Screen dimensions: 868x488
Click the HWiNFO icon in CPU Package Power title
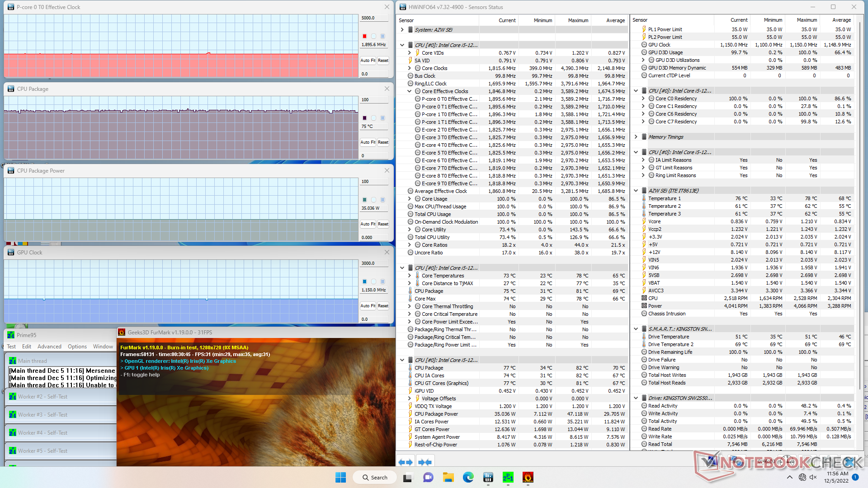pos(11,170)
